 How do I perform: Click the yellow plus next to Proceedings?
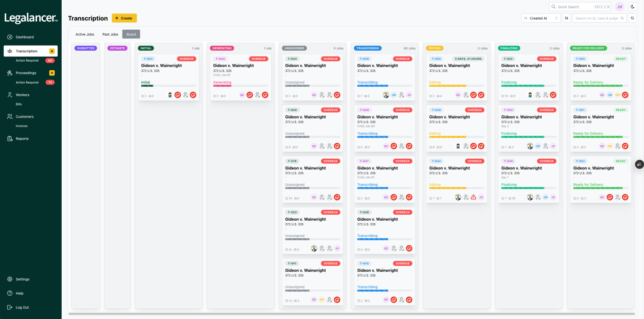pyautogui.click(x=52, y=73)
